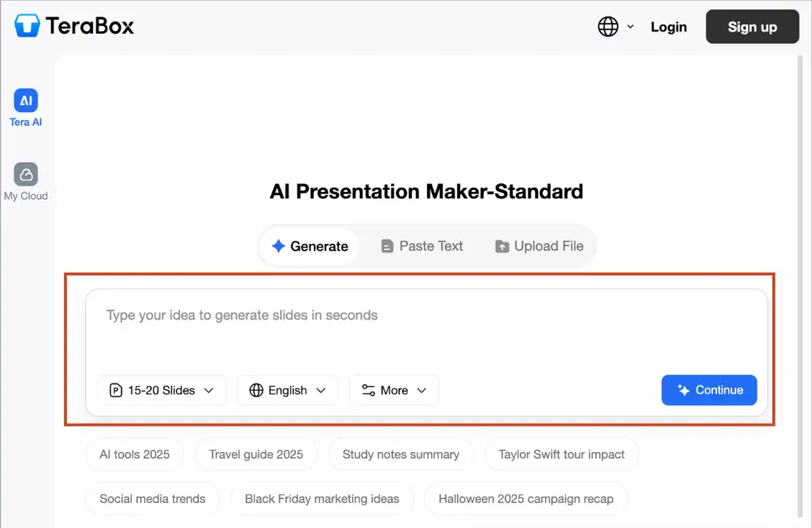This screenshot has width=812, height=528.
Task: Switch to the Generate tab
Action: [310, 246]
